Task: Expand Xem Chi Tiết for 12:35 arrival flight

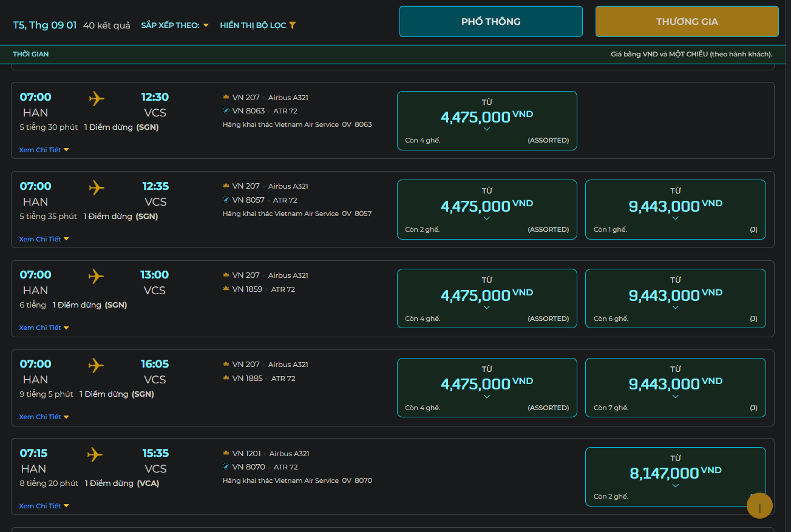Action: pyautogui.click(x=44, y=239)
